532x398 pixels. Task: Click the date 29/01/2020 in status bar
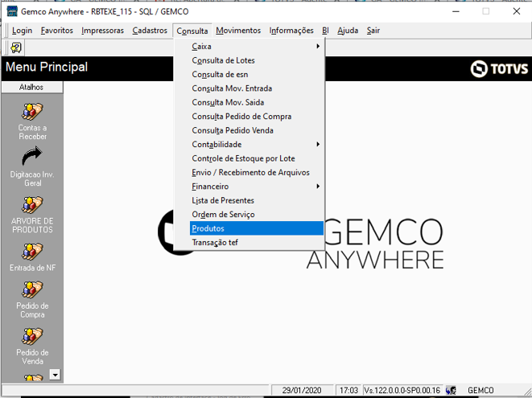tap(302, 390)
